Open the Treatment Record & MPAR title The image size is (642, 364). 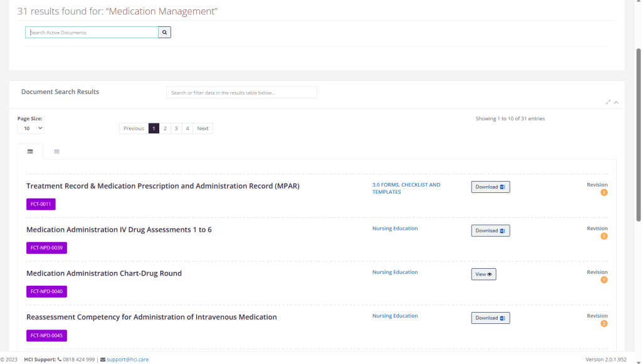[x=163, y=186]
